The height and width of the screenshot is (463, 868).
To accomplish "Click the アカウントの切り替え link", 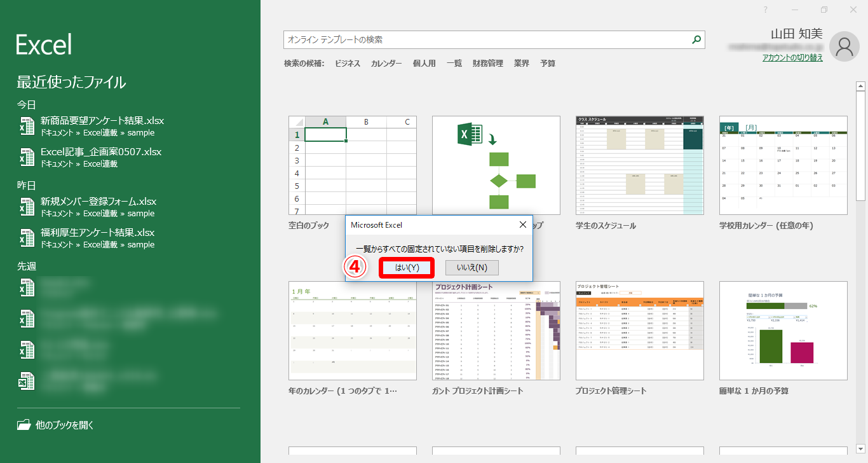I will [792, 57].
